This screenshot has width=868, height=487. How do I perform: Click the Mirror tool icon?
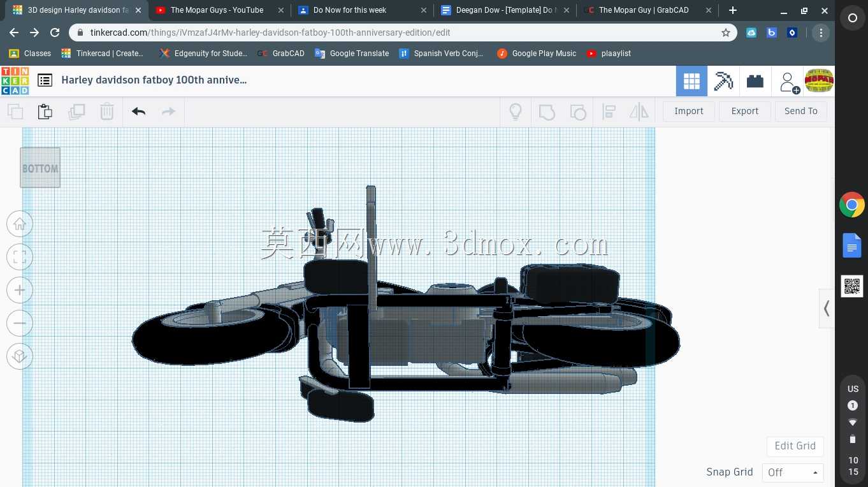click(639, 112)
